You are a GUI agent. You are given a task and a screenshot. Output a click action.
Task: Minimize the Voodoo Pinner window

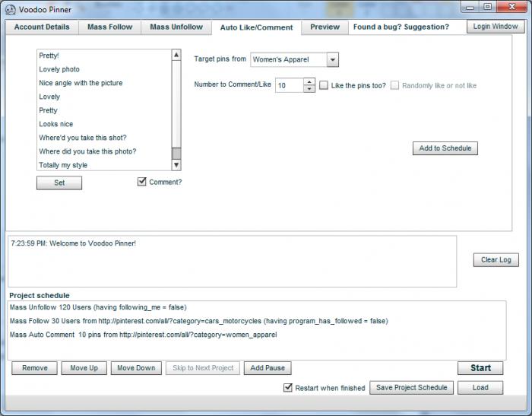pyautogui.click(x=470, y=7)
